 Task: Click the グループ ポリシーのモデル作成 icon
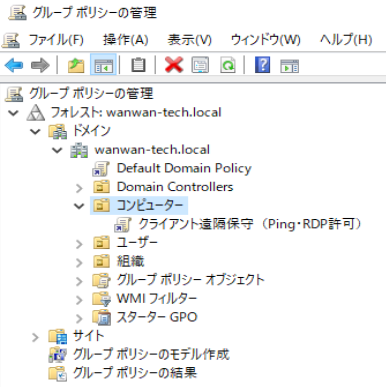58,355
